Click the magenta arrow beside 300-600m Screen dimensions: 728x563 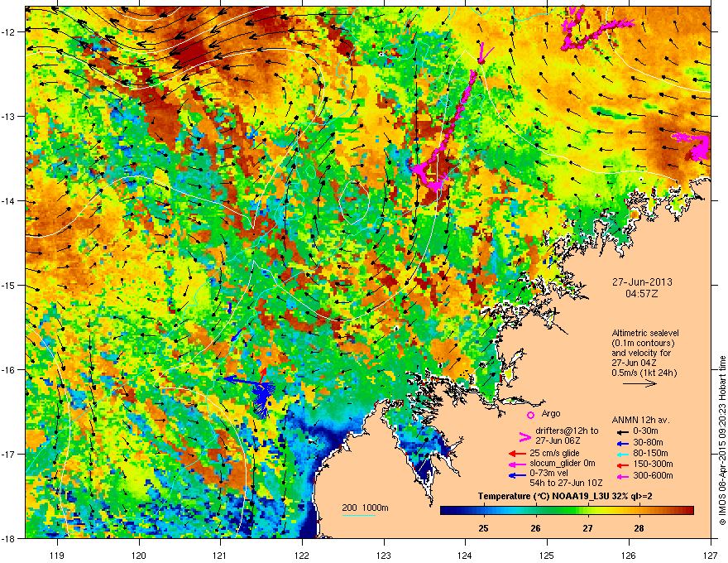pos(621,476)
